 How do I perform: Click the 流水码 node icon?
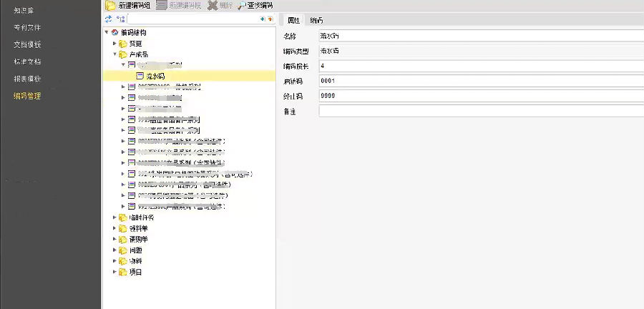[x=140, y=76]
